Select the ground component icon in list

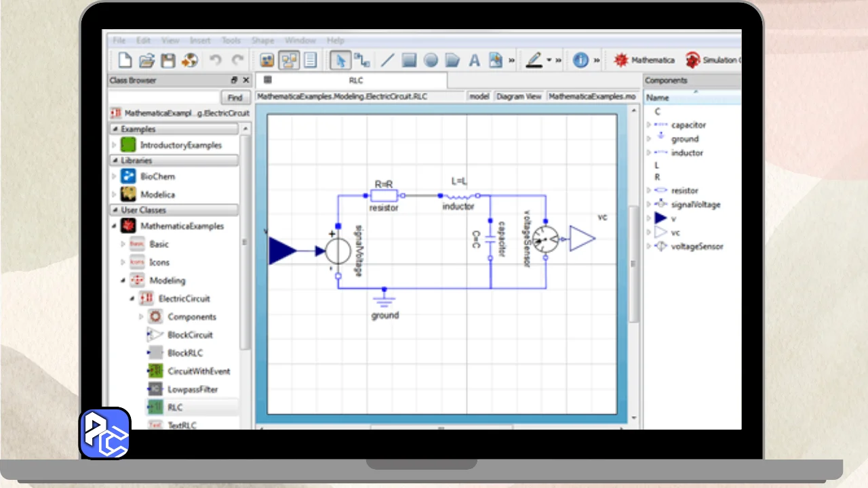[660, 138]
